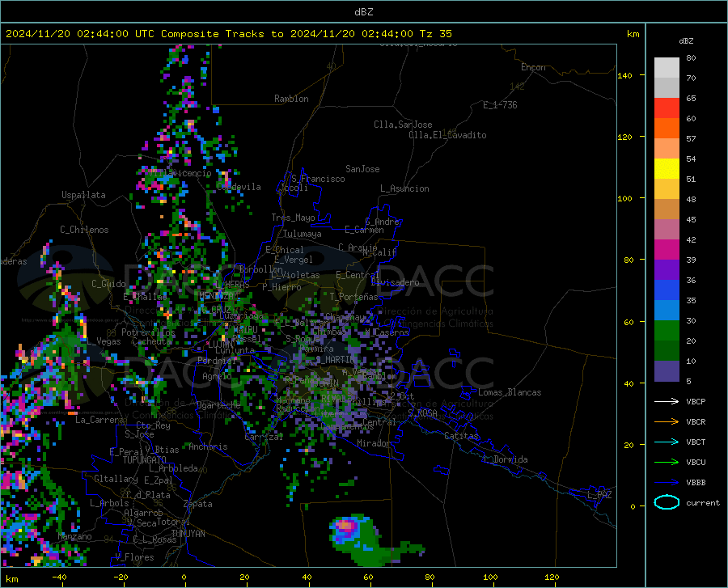Click the UTC Composite Tracks timestamp header

pyautogui.click(x=228, y=34)
